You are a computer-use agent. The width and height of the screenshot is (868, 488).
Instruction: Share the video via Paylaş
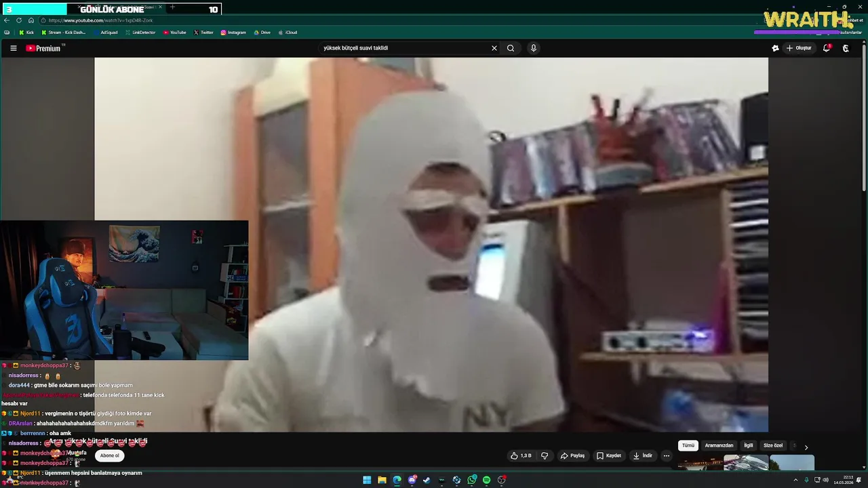[572, 455]
